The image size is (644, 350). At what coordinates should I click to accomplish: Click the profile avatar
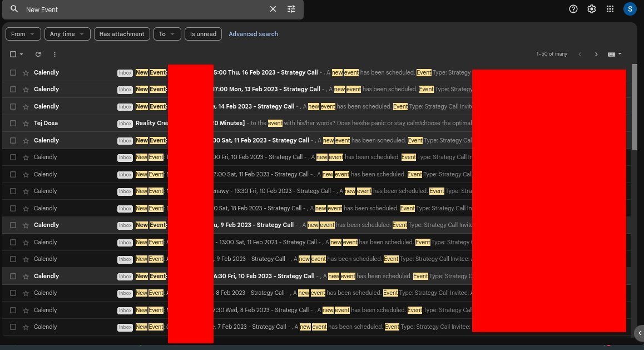[630, 9]
